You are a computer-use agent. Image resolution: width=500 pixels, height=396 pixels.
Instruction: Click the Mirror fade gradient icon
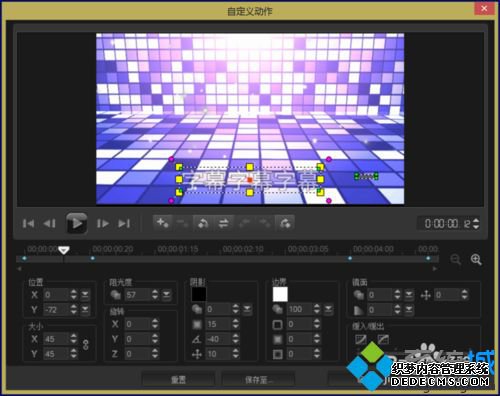[359, 310]
